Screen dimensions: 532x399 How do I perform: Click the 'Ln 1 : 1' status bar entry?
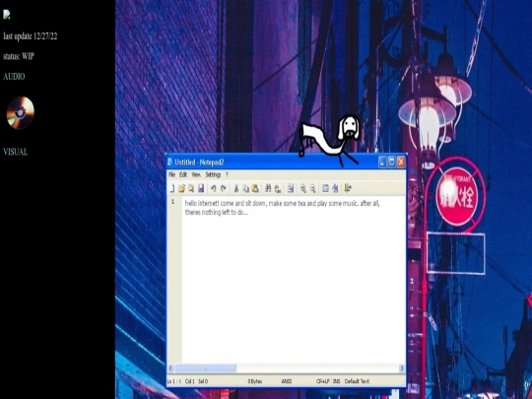[174, 381]
